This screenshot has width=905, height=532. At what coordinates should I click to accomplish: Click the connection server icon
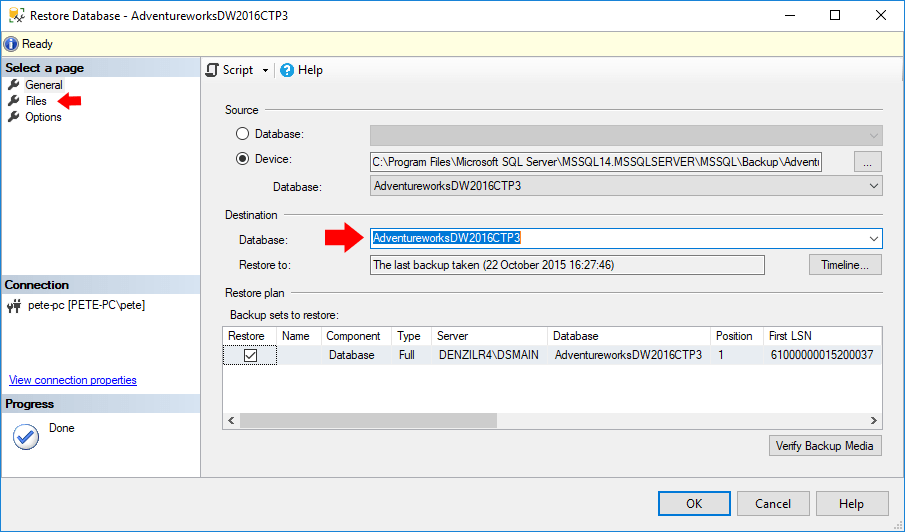click(x=14, y=306)
